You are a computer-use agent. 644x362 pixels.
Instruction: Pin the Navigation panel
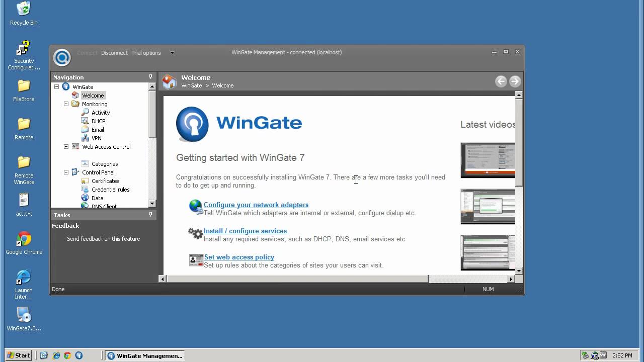(150, 77)
